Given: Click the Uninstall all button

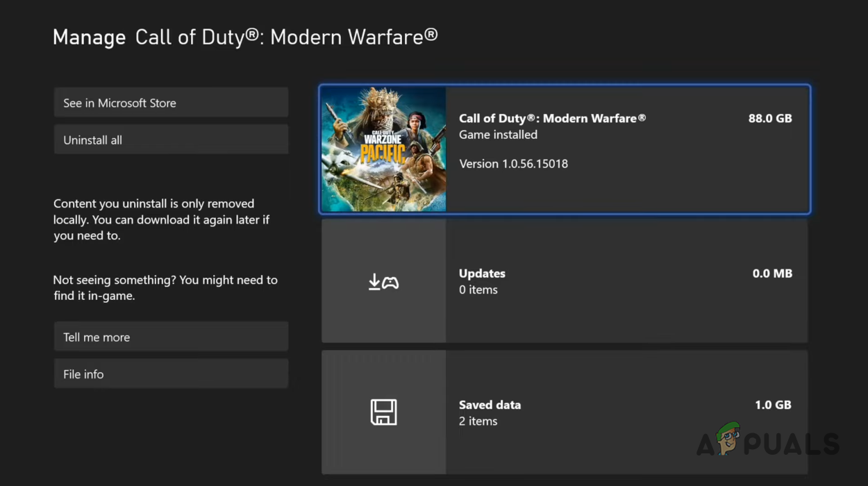Looking at the screenshot, I should point(171,140).
